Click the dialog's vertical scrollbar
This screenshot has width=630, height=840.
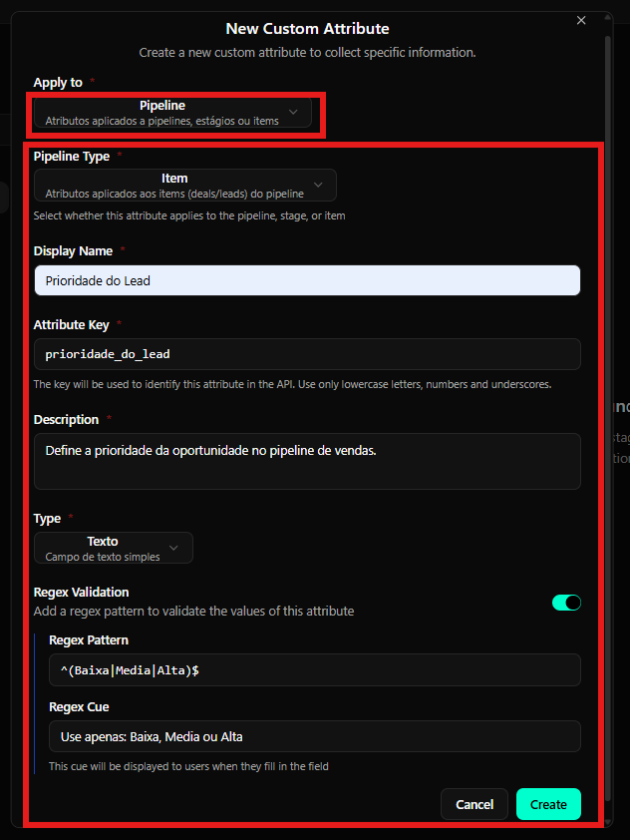click(607, 418)
